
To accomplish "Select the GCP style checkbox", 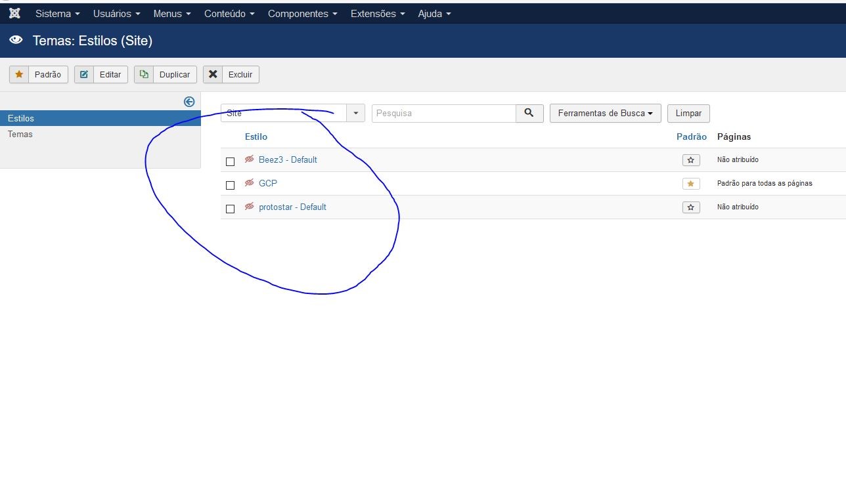I will (x=230, y=185).
